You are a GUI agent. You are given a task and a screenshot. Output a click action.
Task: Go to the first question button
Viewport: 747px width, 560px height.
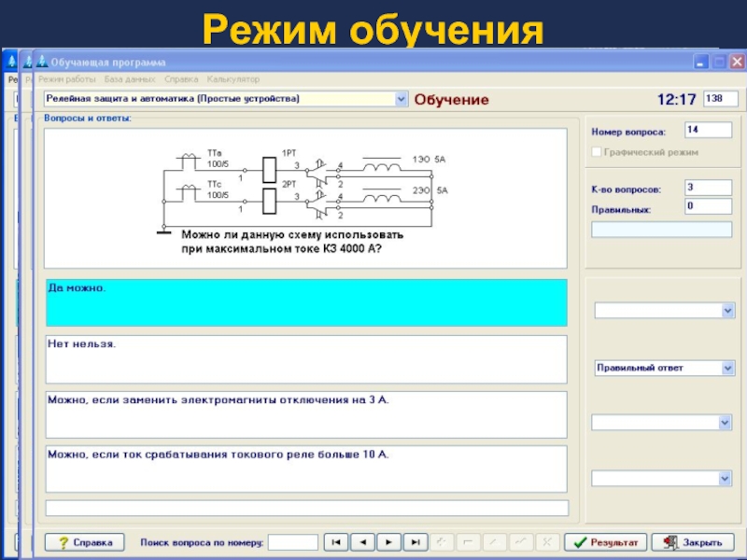coord(336,542)
